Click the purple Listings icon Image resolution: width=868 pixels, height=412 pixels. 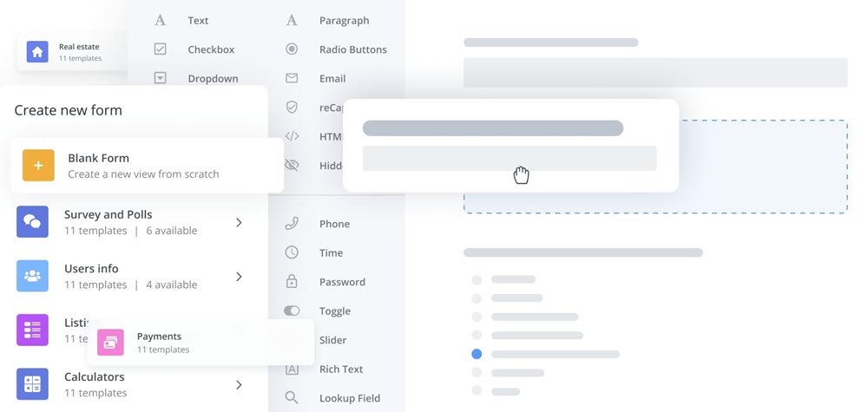tap(32, 330)
